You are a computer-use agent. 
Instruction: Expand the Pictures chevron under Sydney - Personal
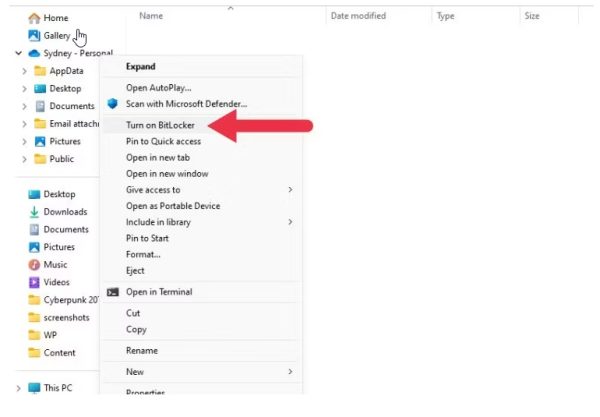24,142
